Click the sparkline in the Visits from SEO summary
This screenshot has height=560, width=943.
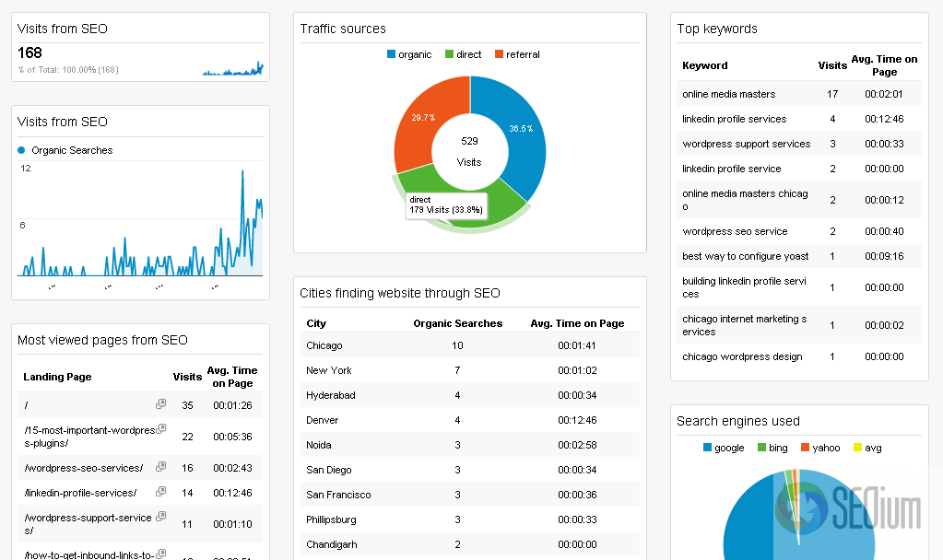232,68
